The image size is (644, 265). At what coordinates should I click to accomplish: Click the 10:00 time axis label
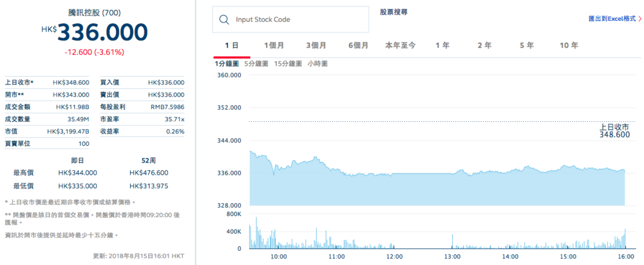(x=278, y=257)
